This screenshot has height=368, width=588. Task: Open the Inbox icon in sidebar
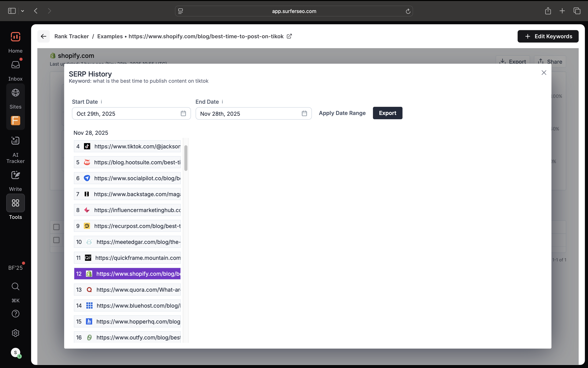(15, 65)
